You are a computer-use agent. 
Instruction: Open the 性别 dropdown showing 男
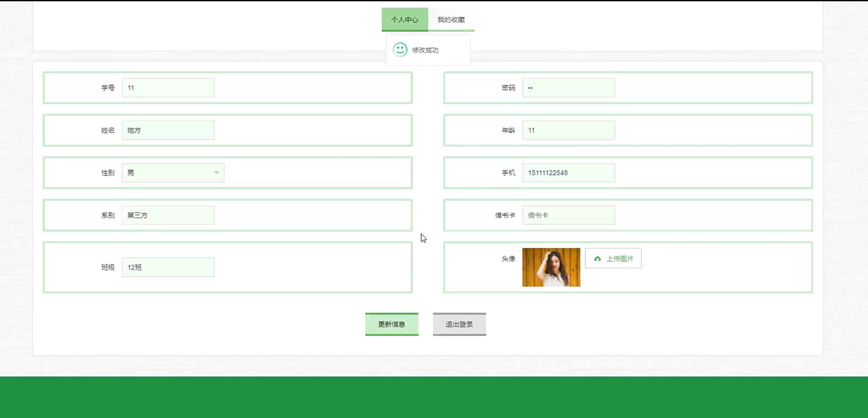tap(173, 173)
